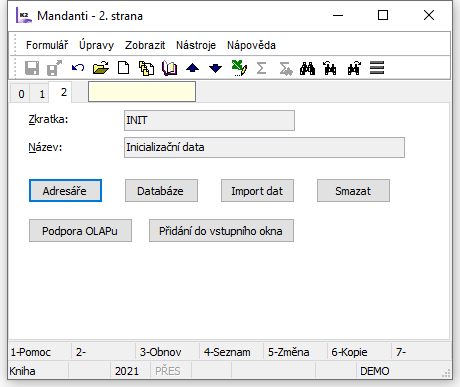
Task: Click 1-Pomoc in function key bar
Action: point(31,352)
